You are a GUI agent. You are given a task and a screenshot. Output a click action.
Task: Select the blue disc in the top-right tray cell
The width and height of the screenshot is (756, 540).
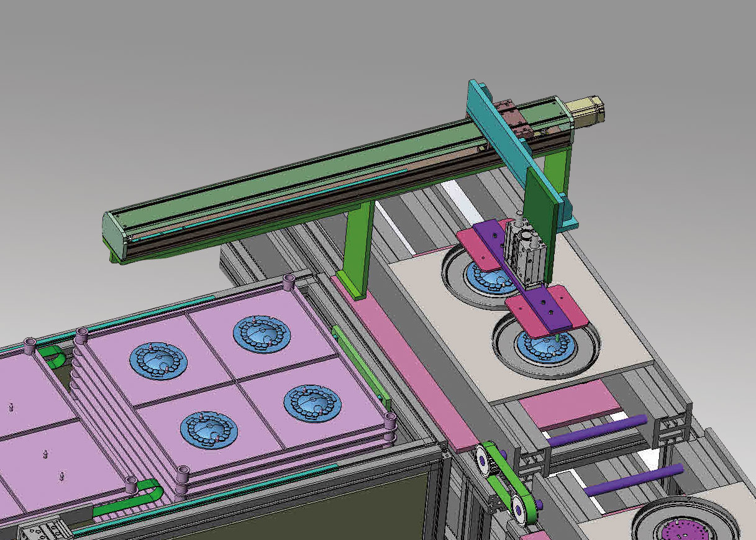point(262,332)
